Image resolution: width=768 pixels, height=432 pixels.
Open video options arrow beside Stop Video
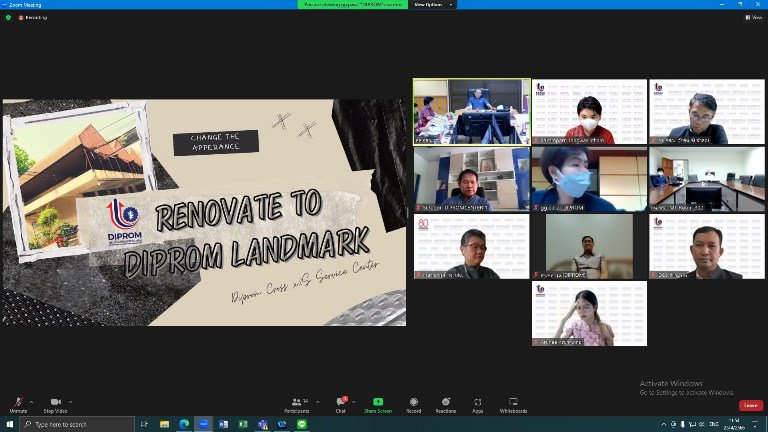71,402
